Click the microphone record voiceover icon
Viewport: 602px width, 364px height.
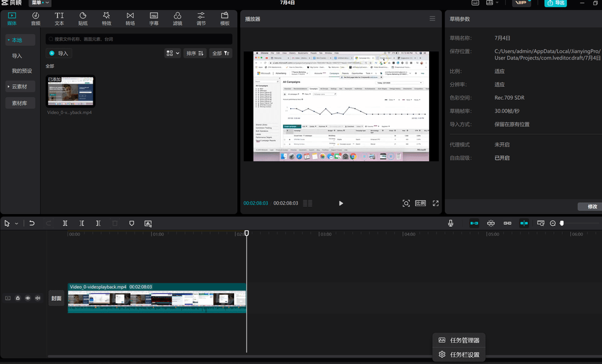point(450,223)
